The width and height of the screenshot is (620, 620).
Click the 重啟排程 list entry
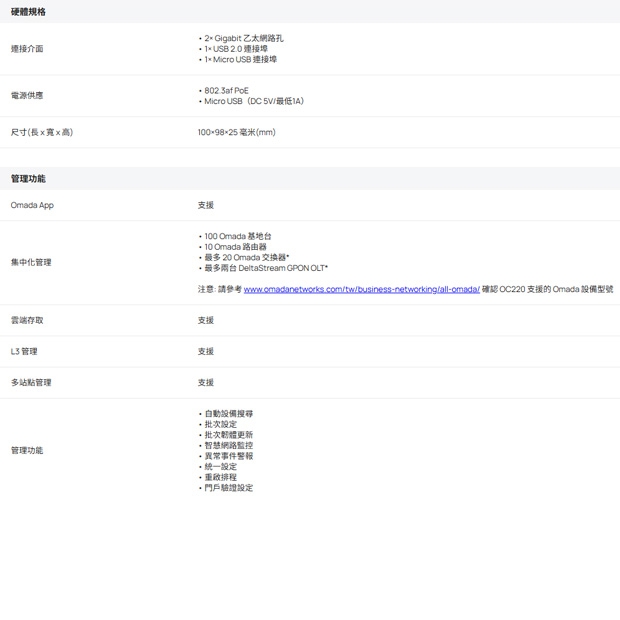[221, 477]
